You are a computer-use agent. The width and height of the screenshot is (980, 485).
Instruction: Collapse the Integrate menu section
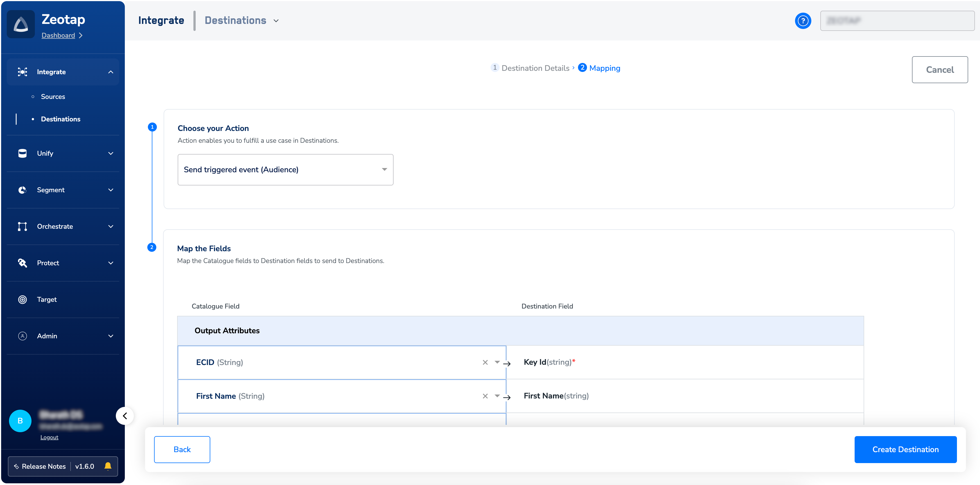(111, 72)
